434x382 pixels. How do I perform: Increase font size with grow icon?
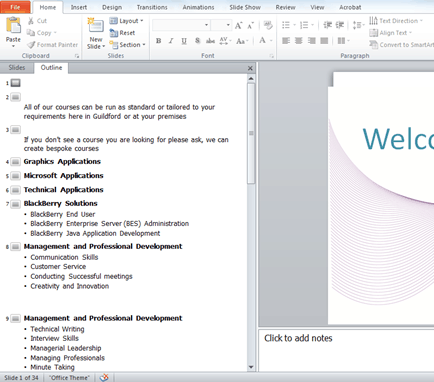pos(238,25)
